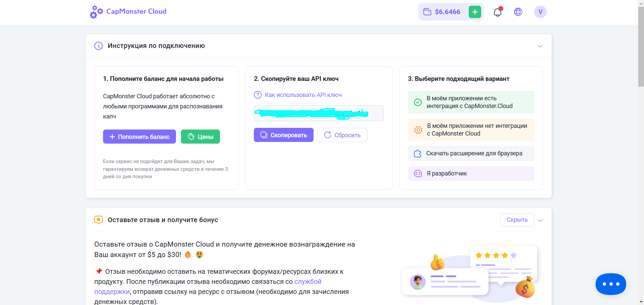This screenshot has height=305, width=644.
Task: Open the user avatar V menu
Action: coord(540,12)
